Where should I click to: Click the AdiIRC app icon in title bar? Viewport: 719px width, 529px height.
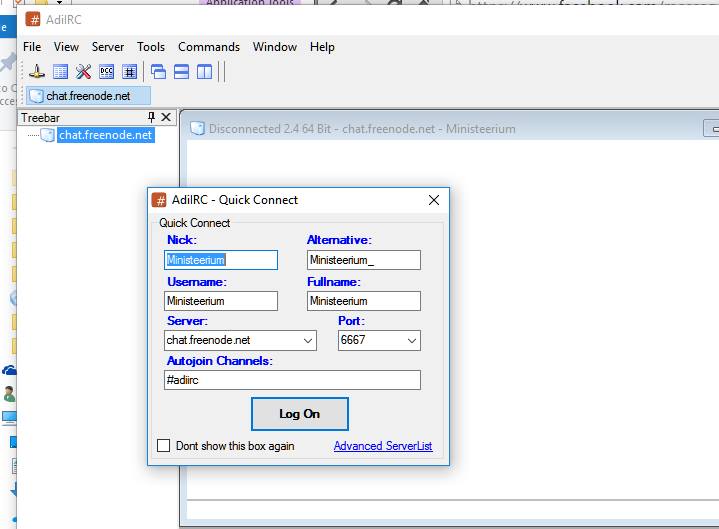(x=33, y=19)
